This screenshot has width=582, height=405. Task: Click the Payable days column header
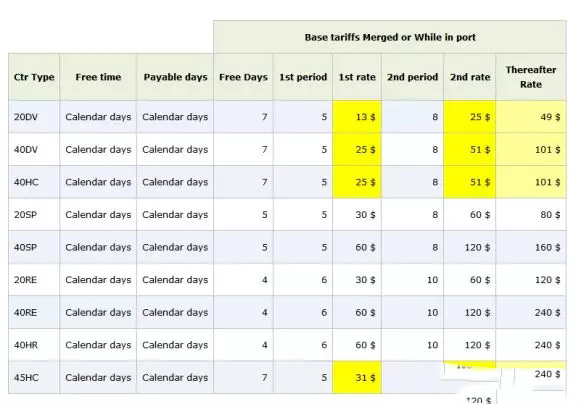[x=175, y=77]
